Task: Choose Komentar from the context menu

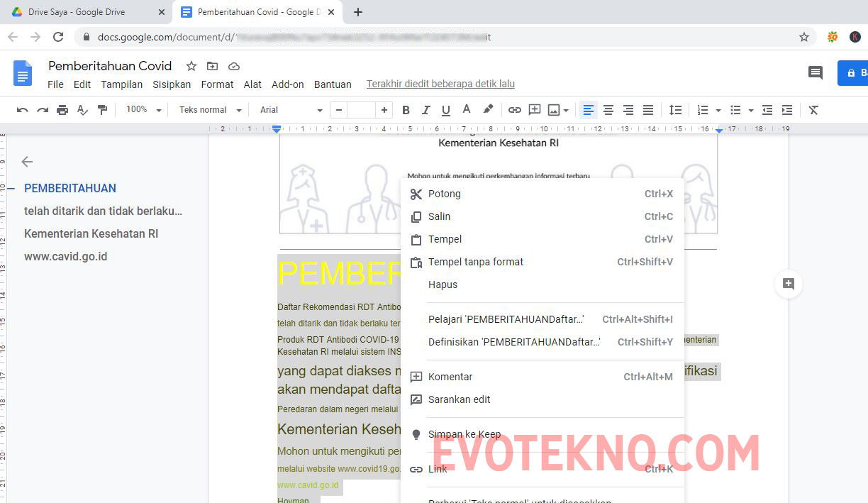Action: [x=542, y=377]
